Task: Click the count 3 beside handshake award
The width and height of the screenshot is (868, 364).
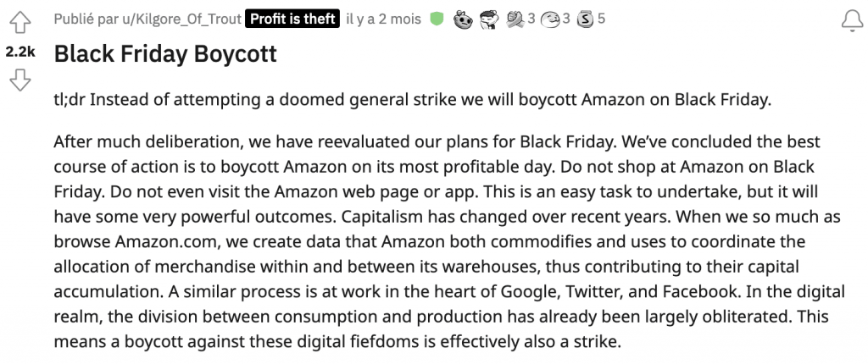Action: [531, 19]
